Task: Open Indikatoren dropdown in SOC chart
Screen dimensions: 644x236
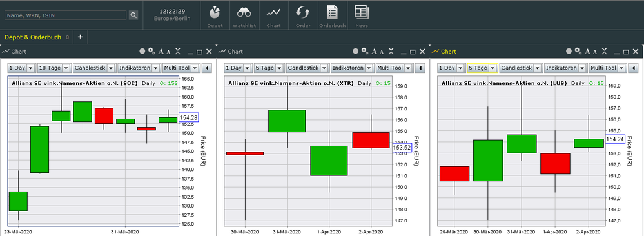Action: click(x=139, y=68)
